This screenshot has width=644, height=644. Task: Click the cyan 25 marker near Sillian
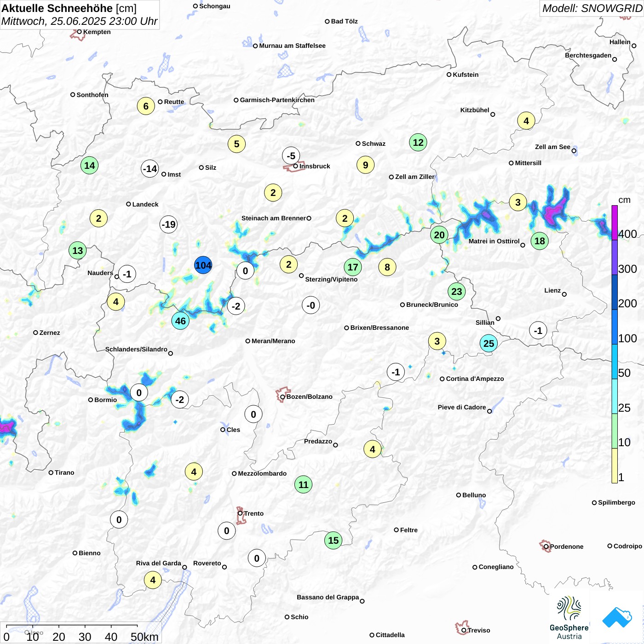pos(489,343)
